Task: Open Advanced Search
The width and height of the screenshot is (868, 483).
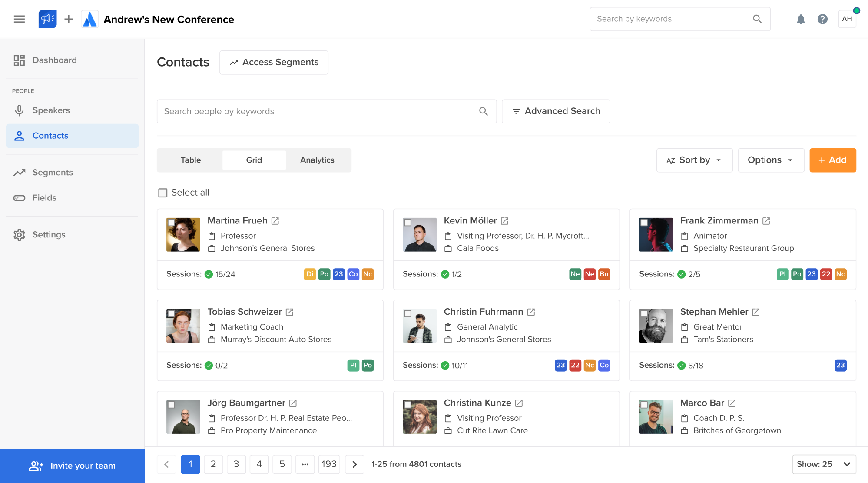Action: [x=556, y=111]
